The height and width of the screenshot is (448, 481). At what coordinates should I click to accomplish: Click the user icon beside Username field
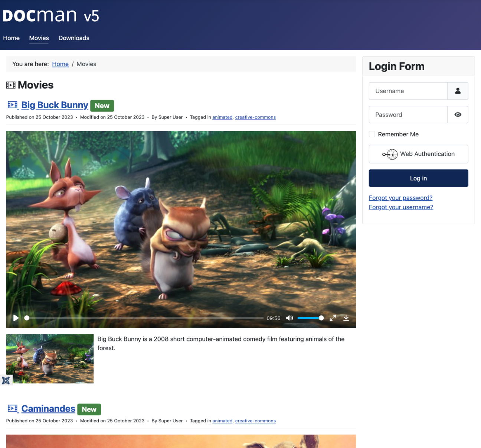[x=458, y=91]
